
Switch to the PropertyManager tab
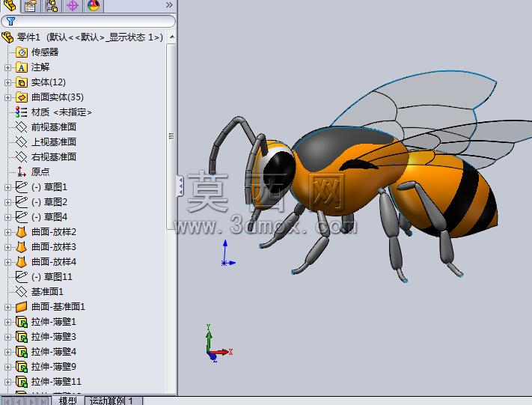click(30, 6)
